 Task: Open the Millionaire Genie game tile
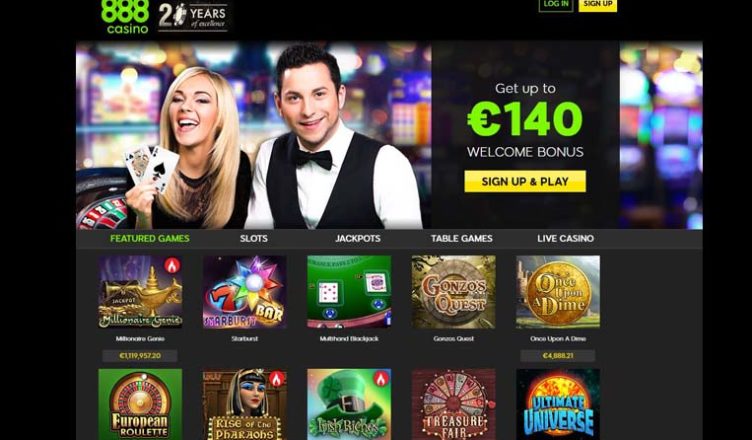tap(140, 292)
